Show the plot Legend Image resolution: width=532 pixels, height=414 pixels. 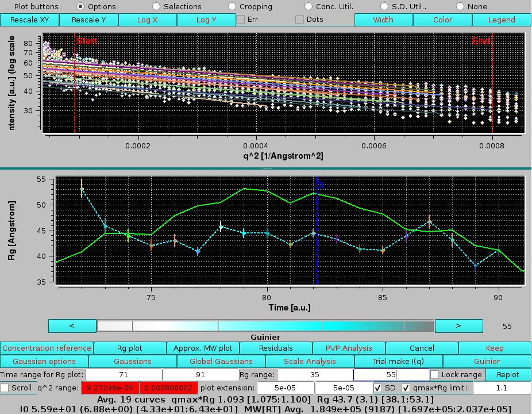pyautogui.click(x=501, y=19)
